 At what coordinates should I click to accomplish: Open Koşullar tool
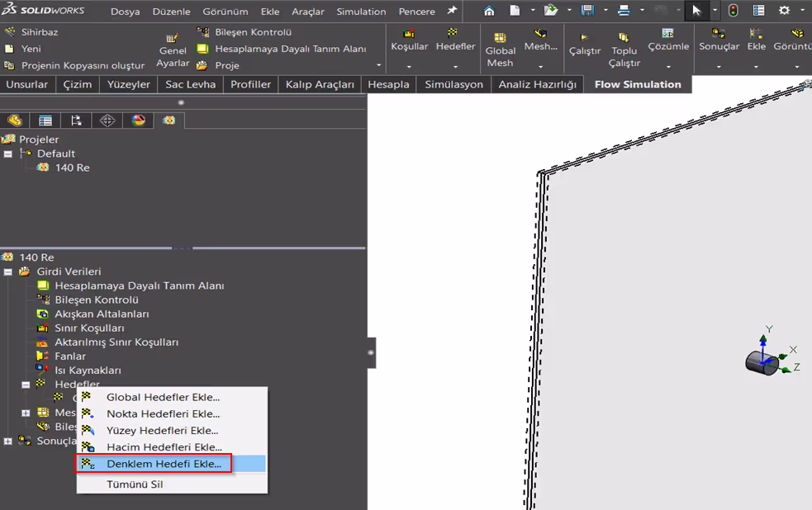pyautogui.click(x=409, y=40)
